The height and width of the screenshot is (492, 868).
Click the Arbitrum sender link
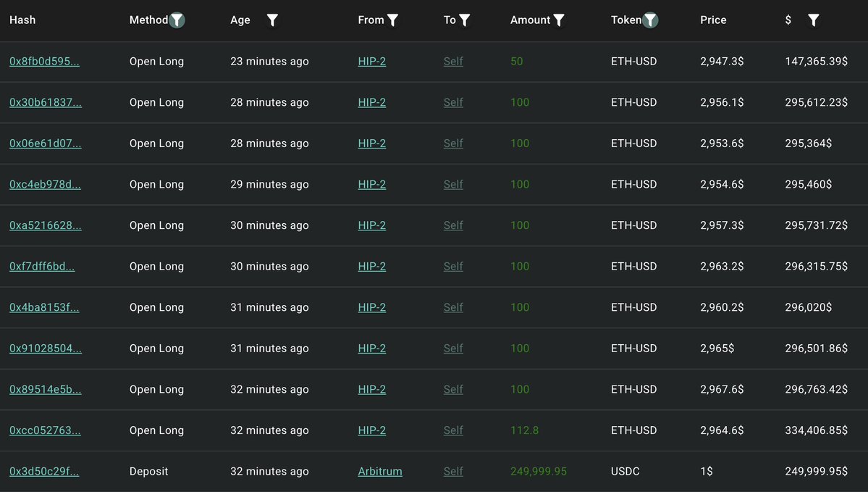[380, 472]
